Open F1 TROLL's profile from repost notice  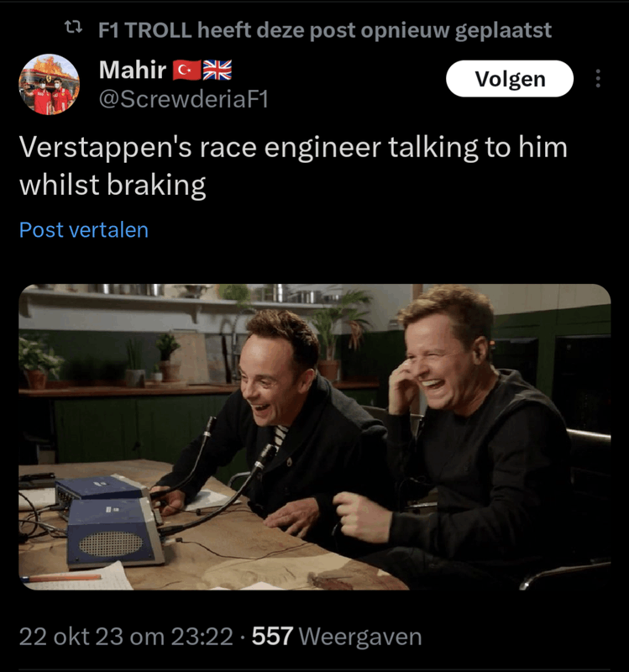(144, 30)
